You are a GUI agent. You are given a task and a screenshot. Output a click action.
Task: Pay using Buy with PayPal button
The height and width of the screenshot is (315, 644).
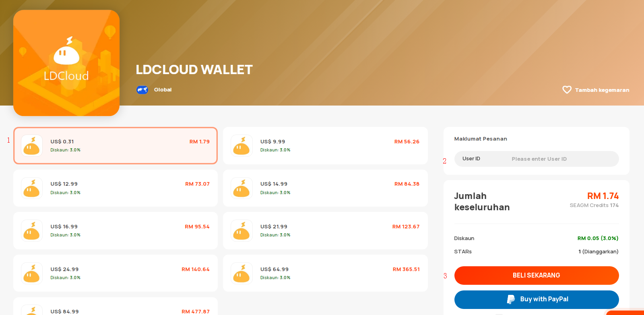(x=537, y=299)
